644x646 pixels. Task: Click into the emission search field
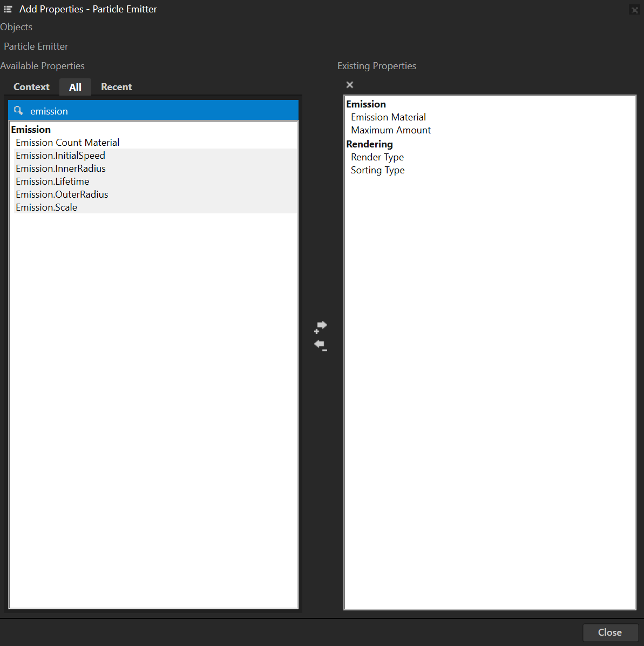[x=153, y=110]
